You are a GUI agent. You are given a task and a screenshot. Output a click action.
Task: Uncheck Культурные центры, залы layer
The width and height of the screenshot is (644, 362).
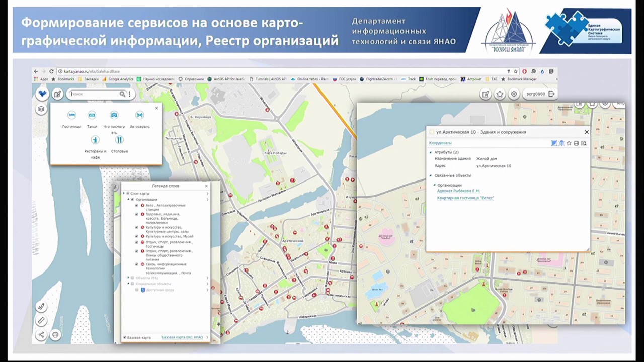136,227
